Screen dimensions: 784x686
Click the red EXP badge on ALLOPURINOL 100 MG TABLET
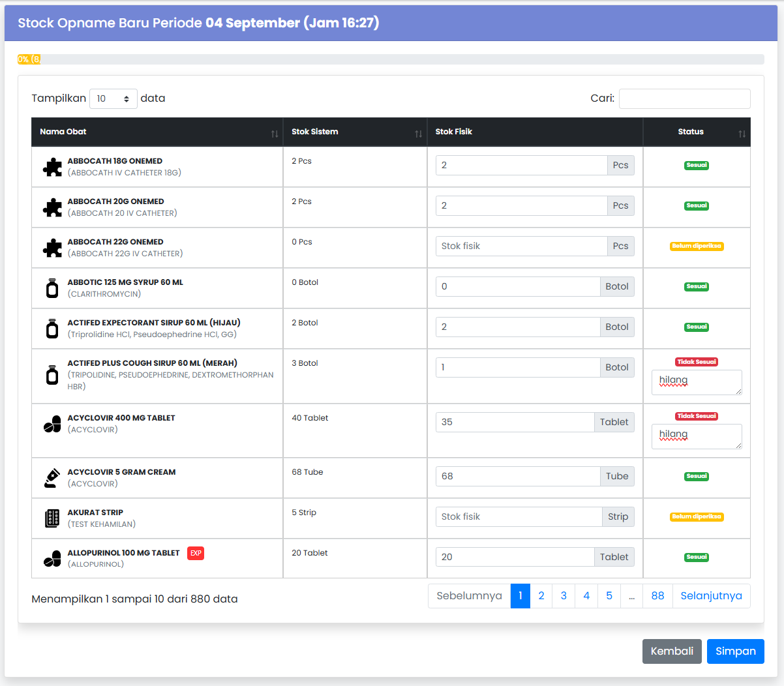tap(195, 553)
